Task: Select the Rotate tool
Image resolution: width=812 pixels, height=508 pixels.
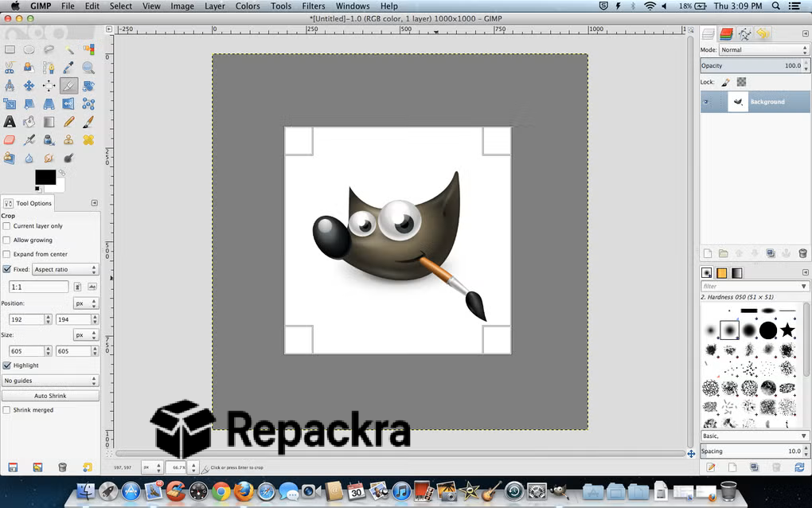Action: pos(88,85)
